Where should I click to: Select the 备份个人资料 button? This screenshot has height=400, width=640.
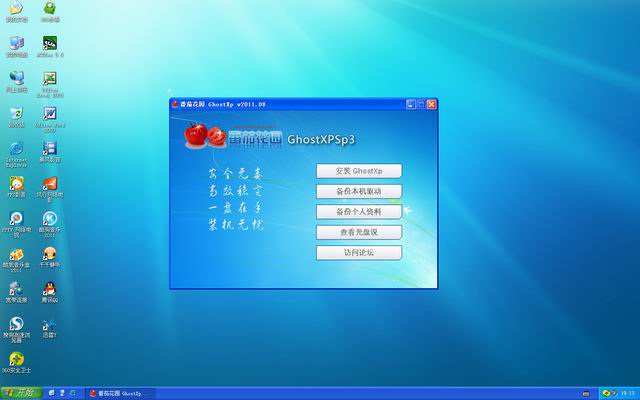pyautogui.click(x=359, y=212)
